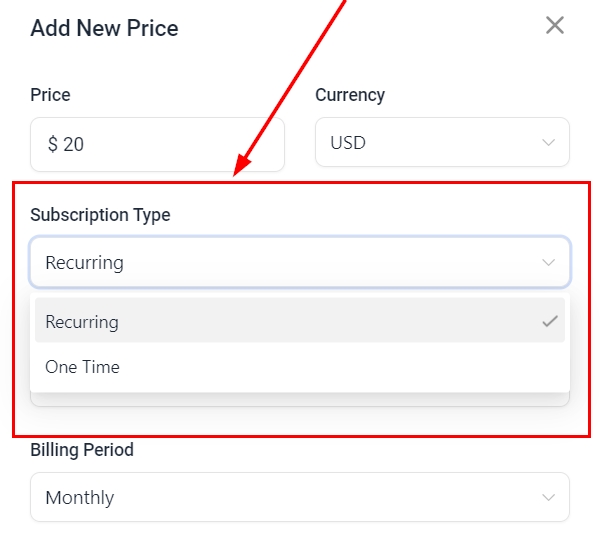Collapse the Subscription Type dropdown box
This screenshot has height=554, width=600.
tap(300, 263)
